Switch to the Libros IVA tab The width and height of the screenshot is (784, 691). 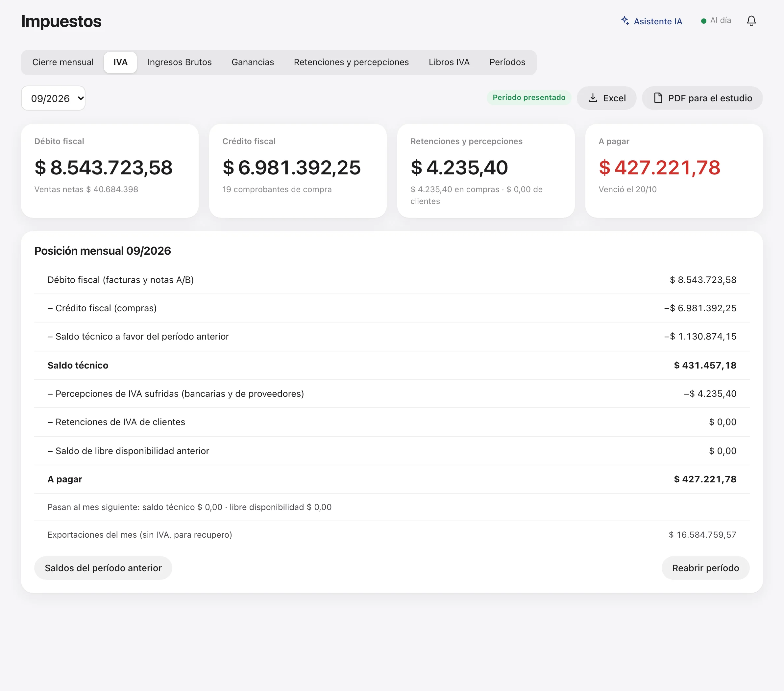point(449,62)
